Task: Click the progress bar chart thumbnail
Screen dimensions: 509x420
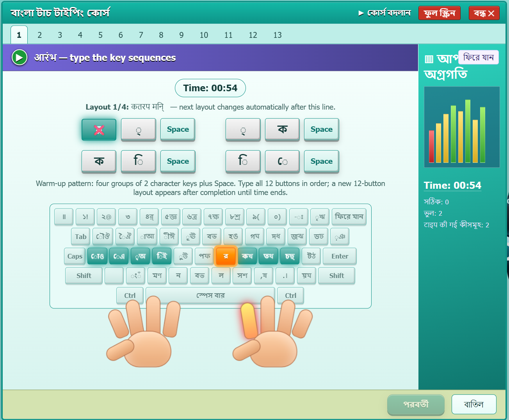Action: pyautogui.click(x=462, y=127)
